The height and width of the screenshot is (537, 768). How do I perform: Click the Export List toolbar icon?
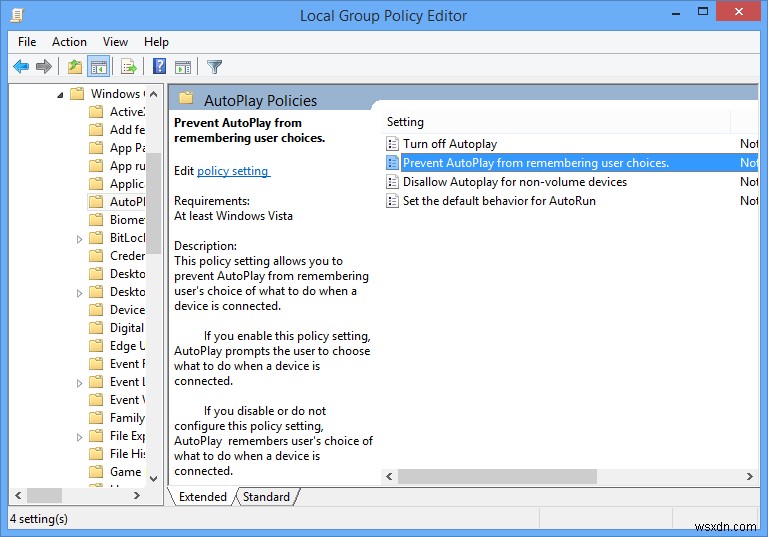point(128,67)
